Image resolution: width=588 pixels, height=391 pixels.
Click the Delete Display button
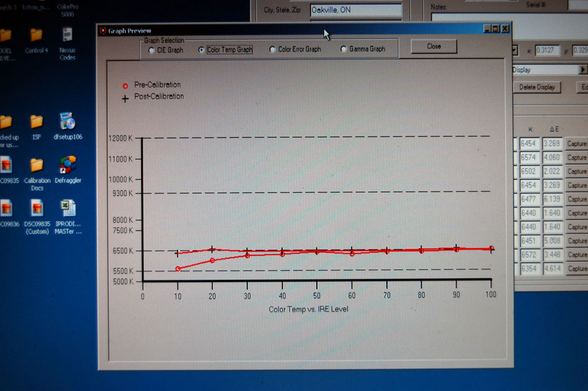coord(537,87)
